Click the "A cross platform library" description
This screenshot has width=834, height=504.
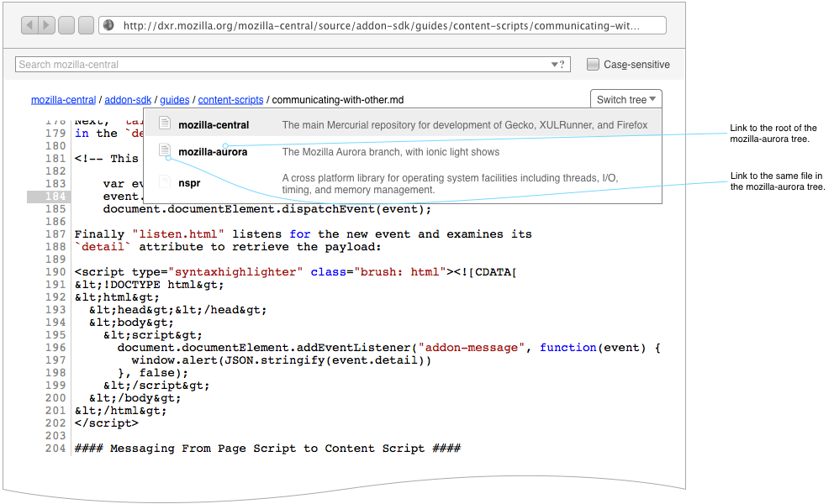tap(450, 184)
